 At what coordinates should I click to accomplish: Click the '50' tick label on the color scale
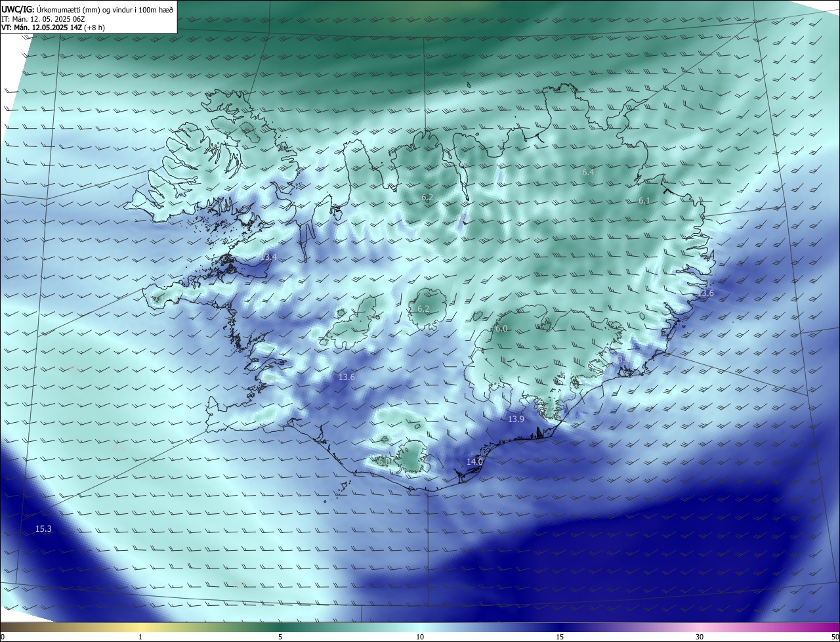(x=835, y=637)
